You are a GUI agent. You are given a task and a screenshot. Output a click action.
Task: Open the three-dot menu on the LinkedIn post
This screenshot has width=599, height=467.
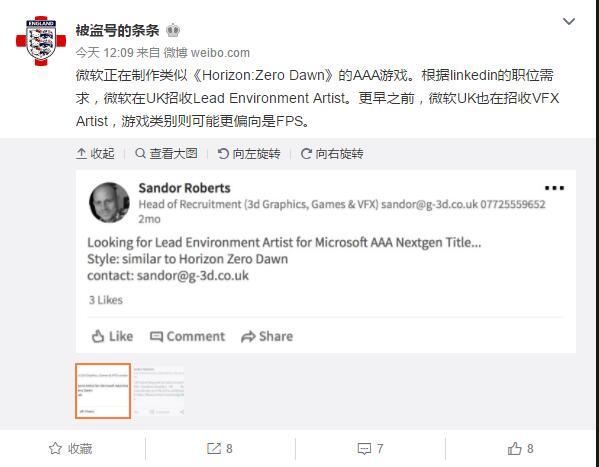tap(554, 188)
